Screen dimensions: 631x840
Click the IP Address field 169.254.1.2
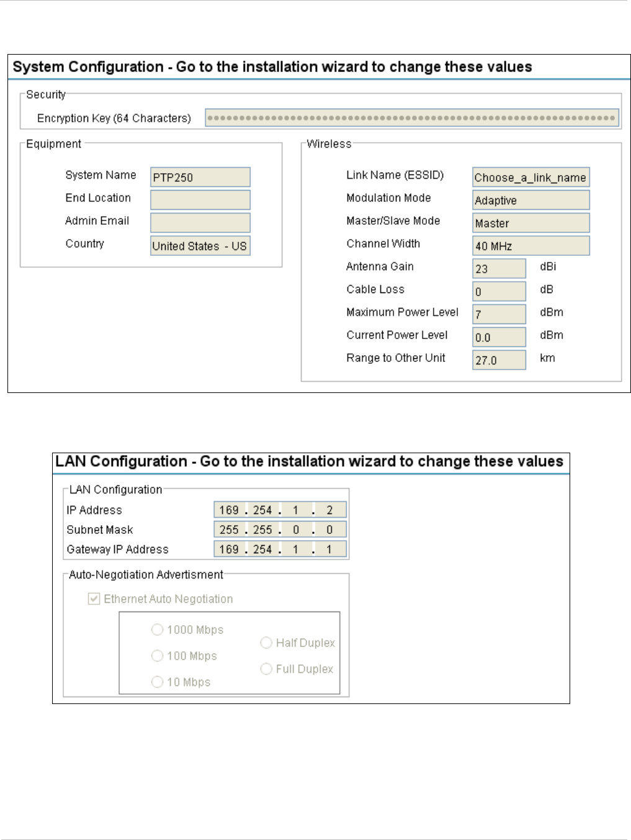tap(280, 510)
